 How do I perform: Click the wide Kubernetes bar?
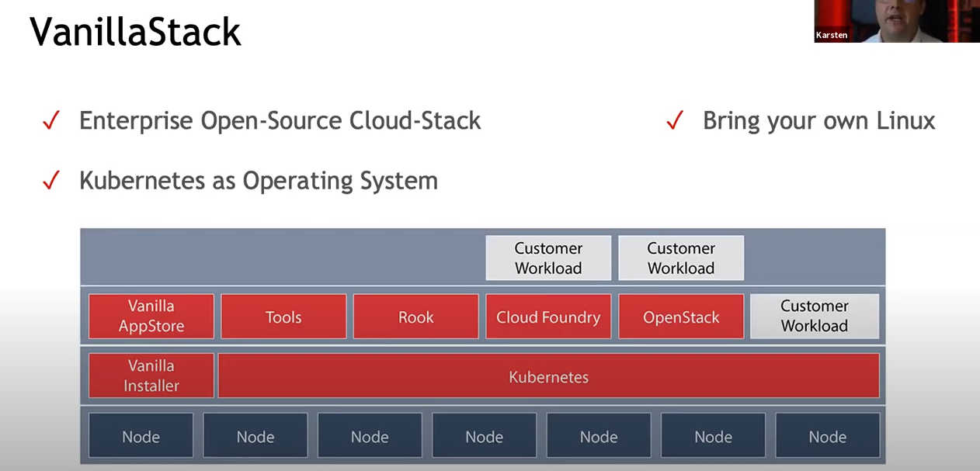click(x=549, y=376)
